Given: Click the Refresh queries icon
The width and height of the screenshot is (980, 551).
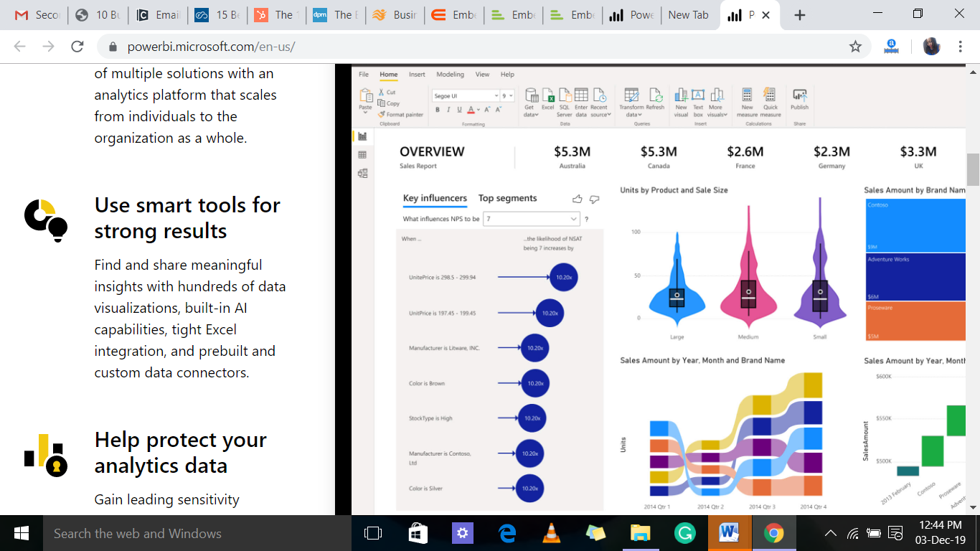Looking at the screenshot, I should [656, 95].
